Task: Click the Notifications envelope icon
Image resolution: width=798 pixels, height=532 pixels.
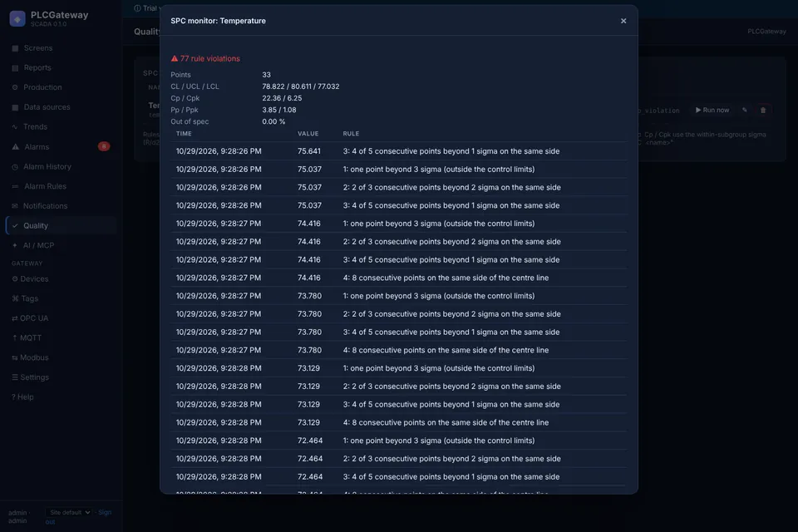Action: click(15, 205)
